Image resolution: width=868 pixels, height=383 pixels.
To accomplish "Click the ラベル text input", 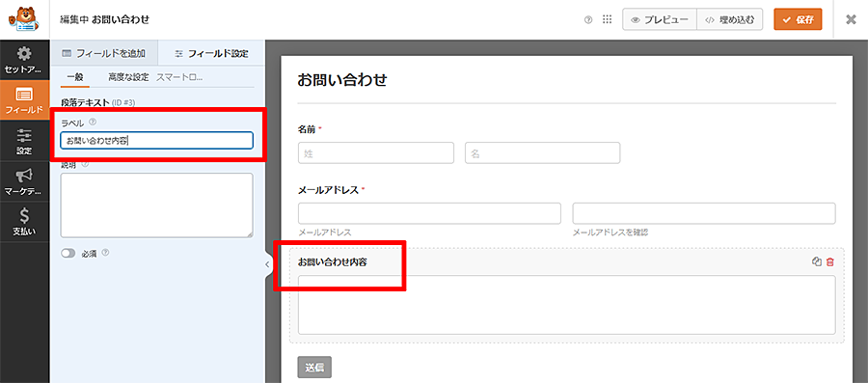I will tap(156, 141).
